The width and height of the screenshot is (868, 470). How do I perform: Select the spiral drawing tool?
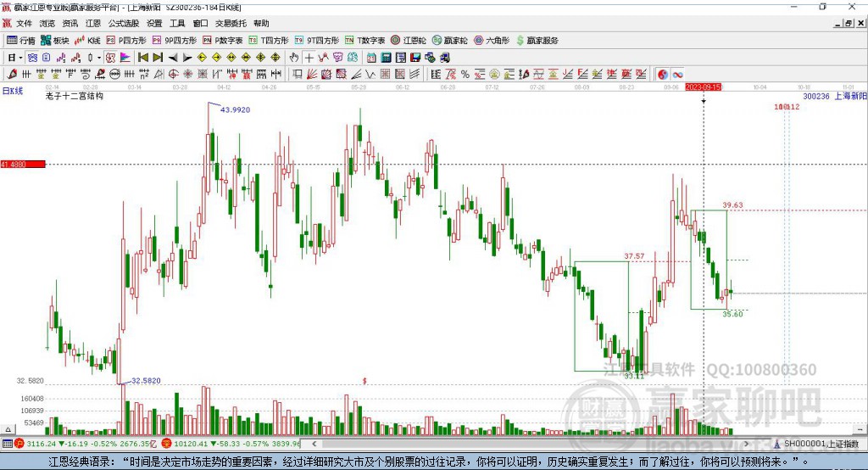tap(86, 74)
